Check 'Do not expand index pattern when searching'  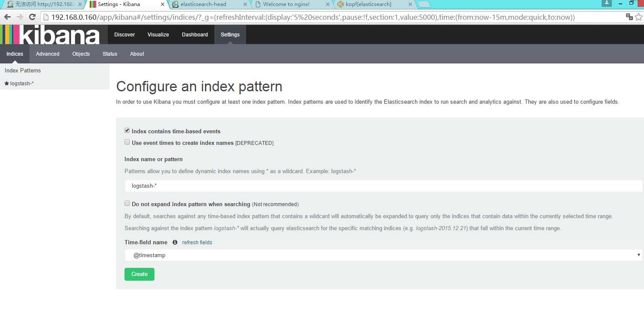point(127,204)
